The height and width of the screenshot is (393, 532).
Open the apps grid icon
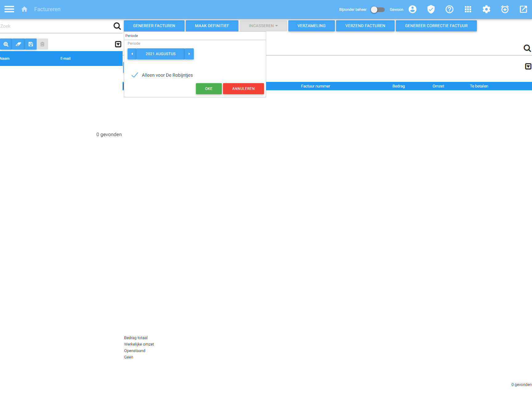point(468,9)
